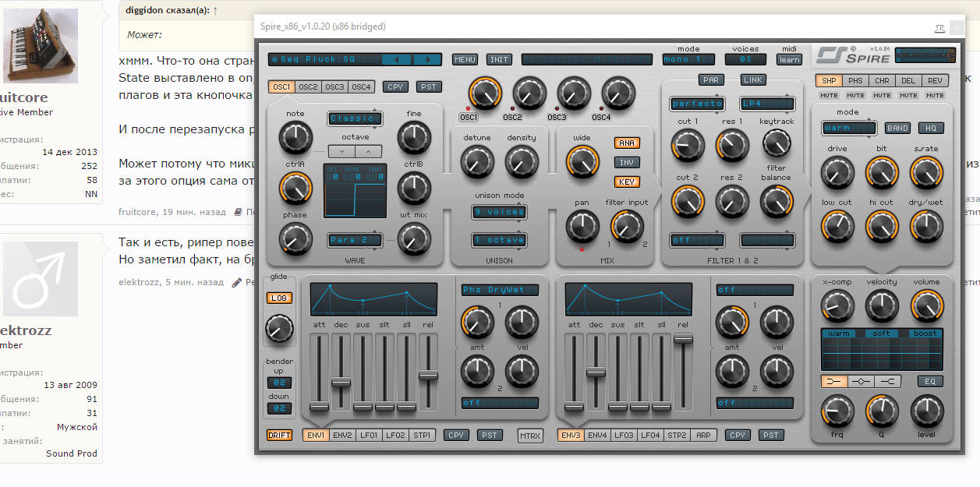The image size is (980, 487).
Task: Click the ENV1 dec fader
Action: pos(341,382)
